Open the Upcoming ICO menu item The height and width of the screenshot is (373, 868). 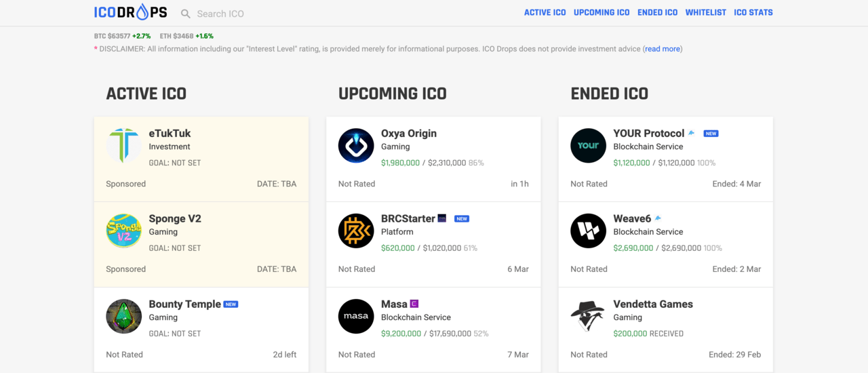click(x=601, y=12)
